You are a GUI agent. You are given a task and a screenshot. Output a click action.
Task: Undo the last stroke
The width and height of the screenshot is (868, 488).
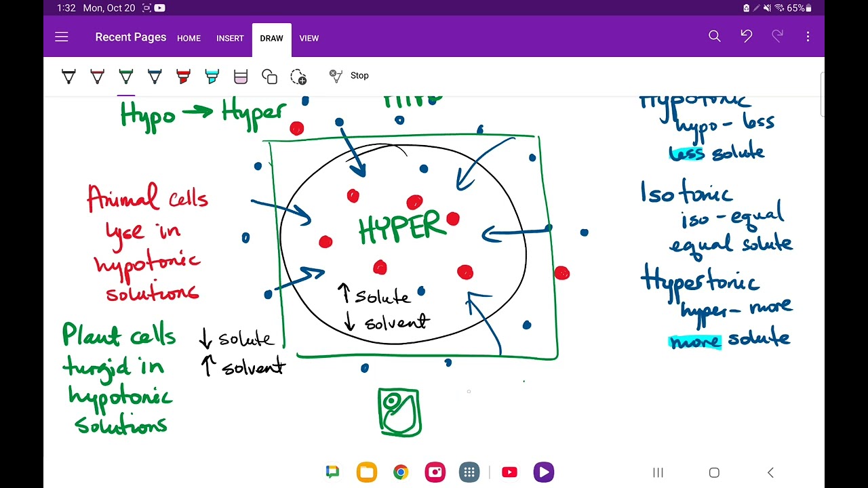[x=746, y=37]
